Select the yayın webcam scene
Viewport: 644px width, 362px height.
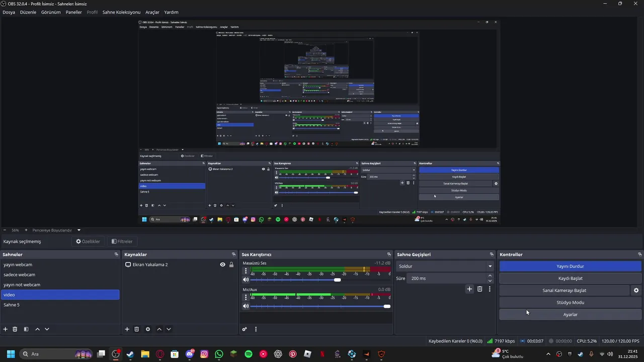(60, 264)
